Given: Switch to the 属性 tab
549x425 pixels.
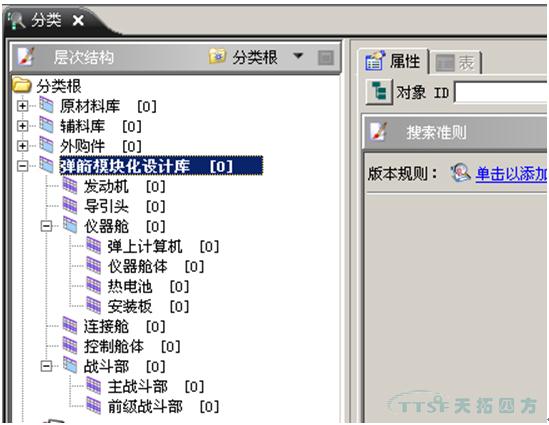Looking at the screenshot, I should [x=393, y=61].
